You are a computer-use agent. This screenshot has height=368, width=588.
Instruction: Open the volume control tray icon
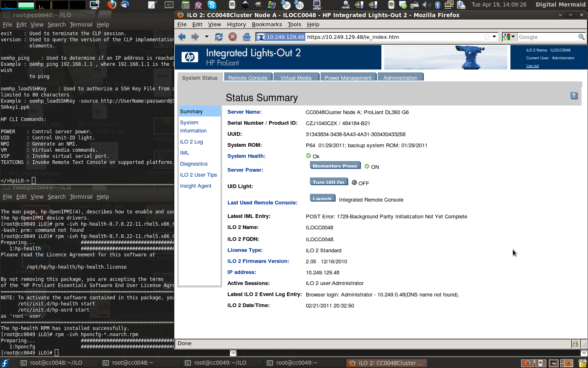point(426,5)
